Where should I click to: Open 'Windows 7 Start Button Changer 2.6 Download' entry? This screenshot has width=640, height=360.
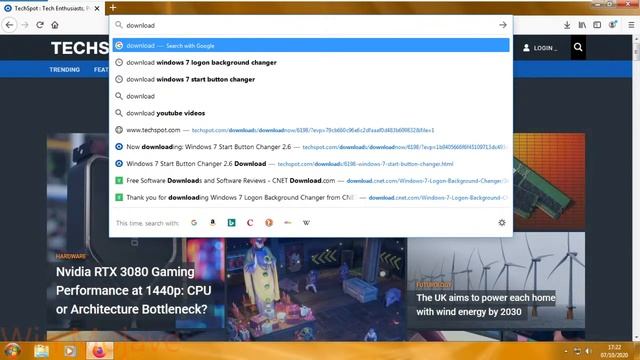pos(311,164)
